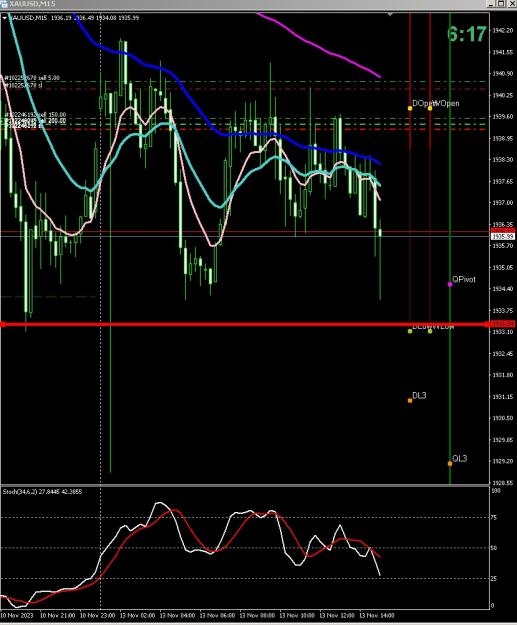The height and width of the screenshot is (625, 517).
Task: Select the magenta moving average line
Action: [319, 46]
